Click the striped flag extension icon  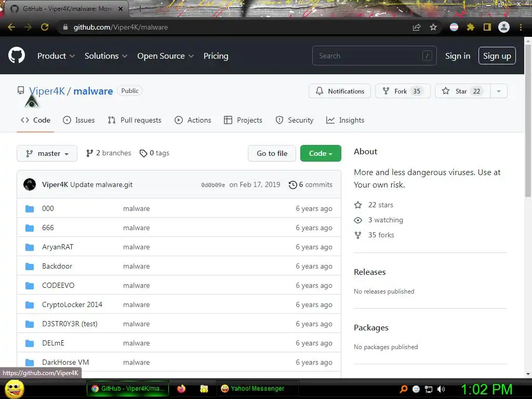pyautogui.click(x=454, y=27)
